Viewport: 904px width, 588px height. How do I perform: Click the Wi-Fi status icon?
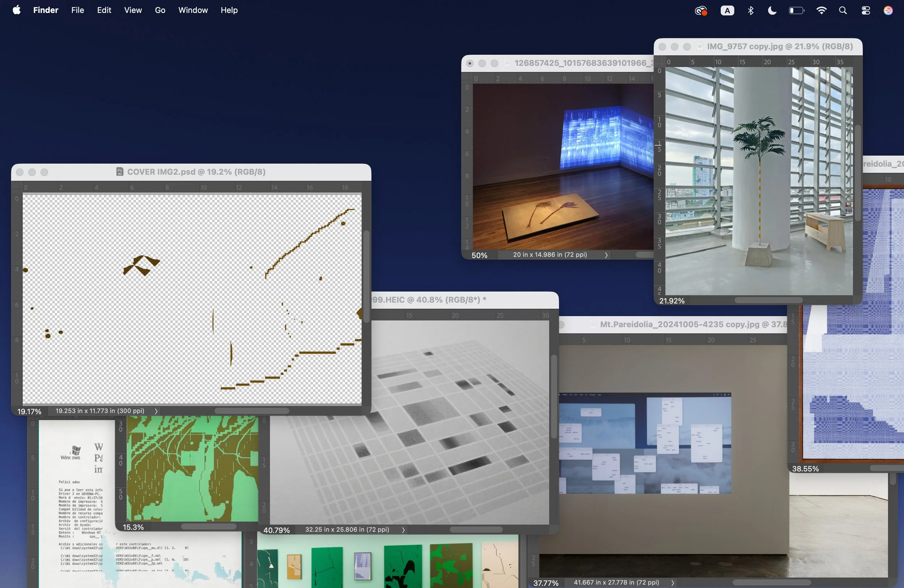click(x=821, y=10)
